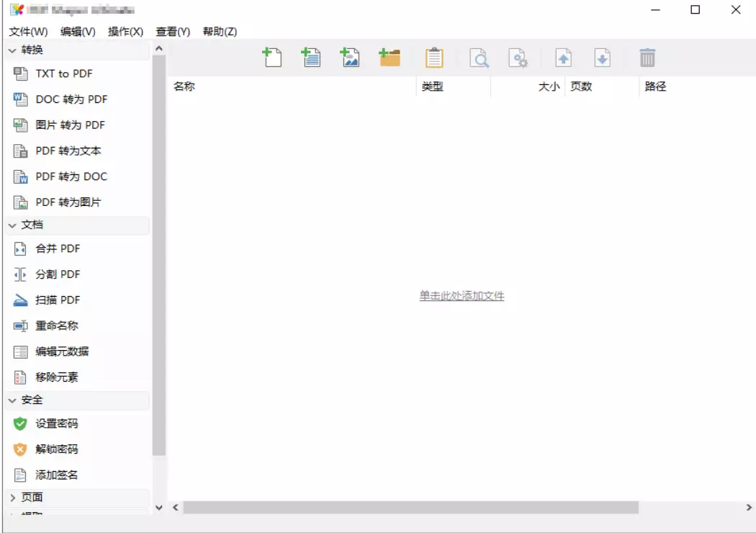756x533 pixels.
Task: Click the add folder toolbar icon
Action: [390, 58]
